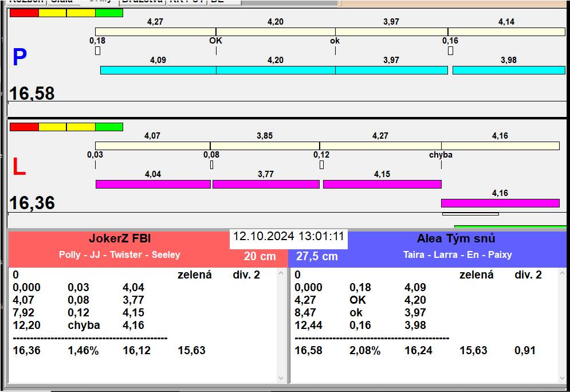Click the 0,12 pass marker box in lane L
The height and width of the screenshot is (392, 570).
pyautogui.click(x=321, y=164)
